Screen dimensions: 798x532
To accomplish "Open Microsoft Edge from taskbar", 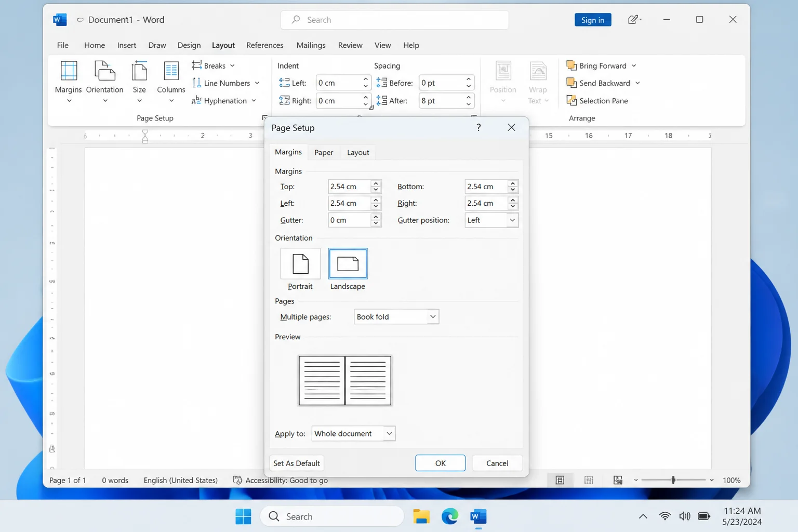I will 450,516.
